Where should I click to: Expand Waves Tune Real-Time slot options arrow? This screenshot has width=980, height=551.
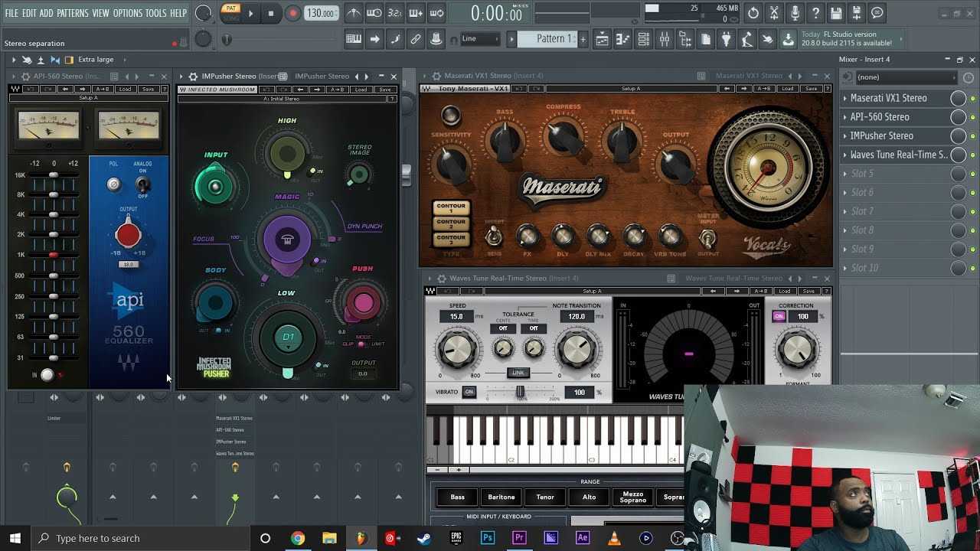pyautogui.click(x=845, y=155)
